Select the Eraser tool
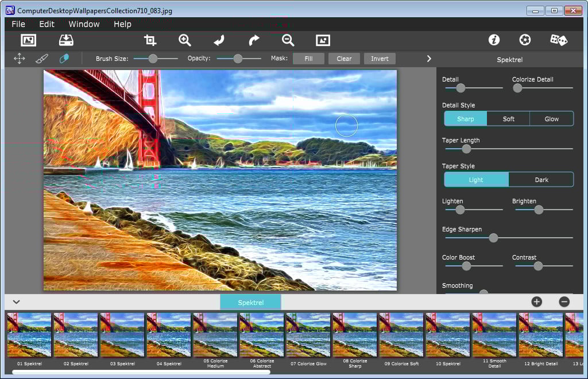 [x=64, y=58]
